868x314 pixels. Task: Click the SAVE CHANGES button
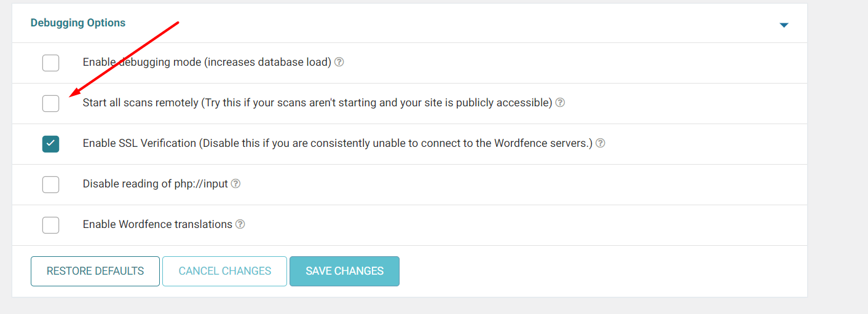tap(345, 271)
